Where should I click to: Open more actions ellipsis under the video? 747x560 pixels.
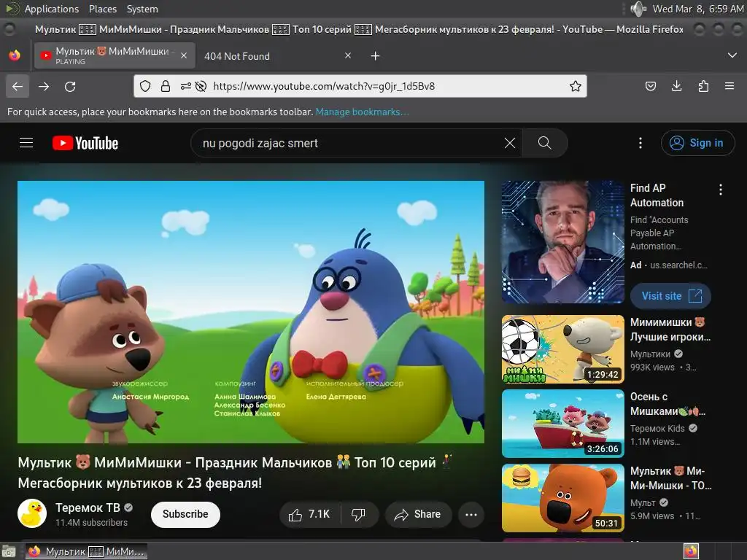(471, 514)
